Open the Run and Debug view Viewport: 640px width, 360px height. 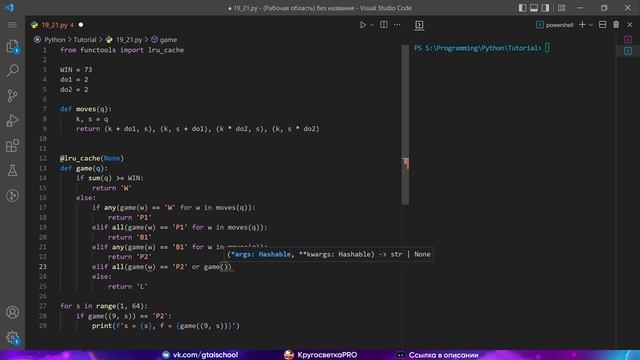pyautogui.click(x=12, y=120)
